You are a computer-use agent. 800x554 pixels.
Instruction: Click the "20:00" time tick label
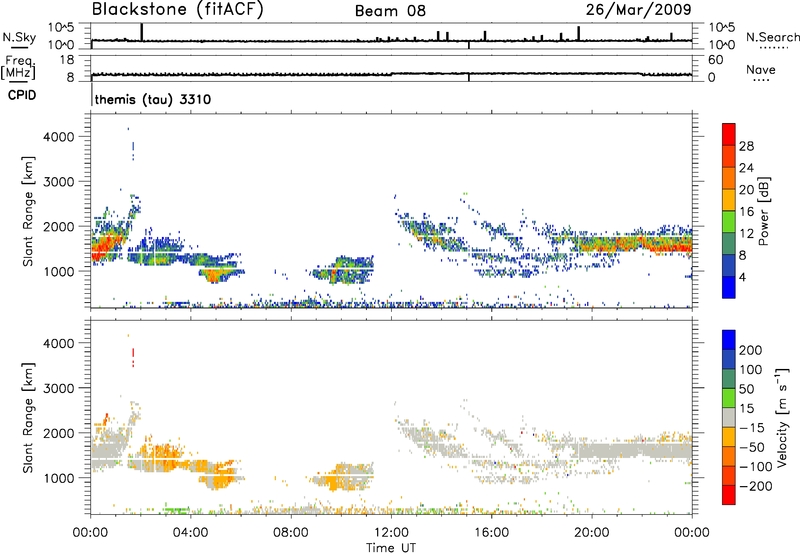click(x=591, y=533)
